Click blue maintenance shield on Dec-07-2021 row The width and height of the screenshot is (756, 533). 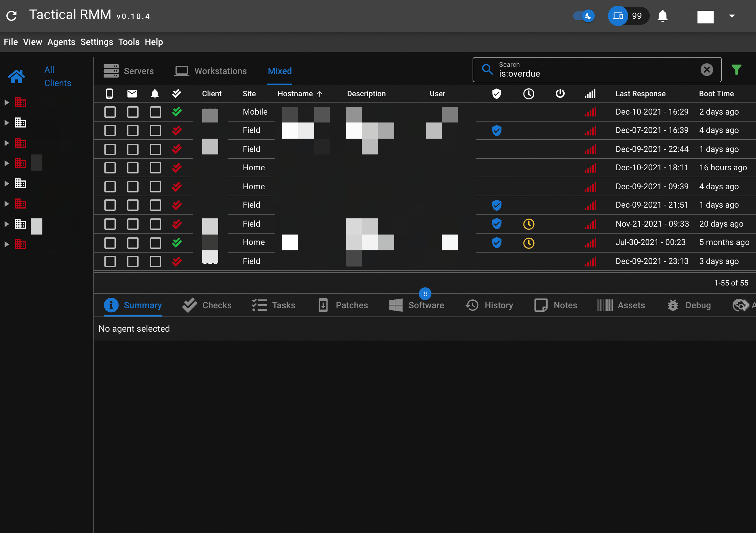pyautogui.click(x=497, y=130)
